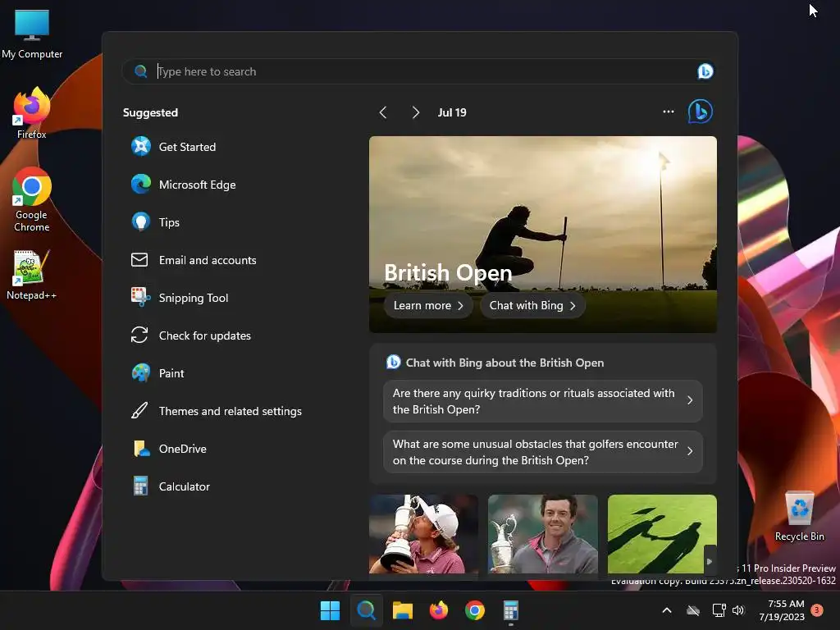Viewport: 840px width, 630px height.
Task: Click the Bing icon in search box
Action: click(705, 71)
